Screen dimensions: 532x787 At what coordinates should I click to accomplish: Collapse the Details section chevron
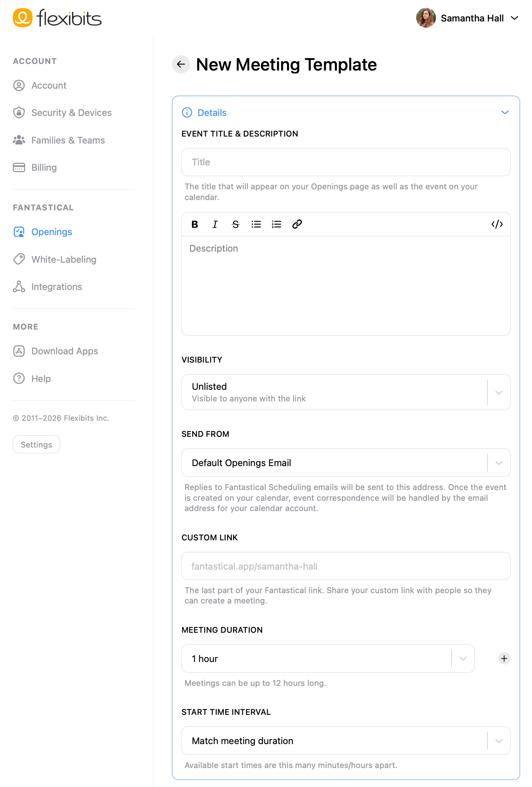coord(505,113)
